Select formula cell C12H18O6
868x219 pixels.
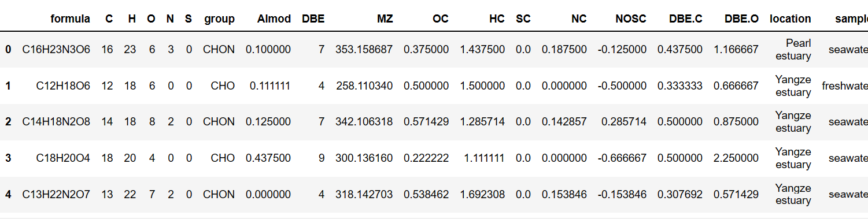pos(63,86)
